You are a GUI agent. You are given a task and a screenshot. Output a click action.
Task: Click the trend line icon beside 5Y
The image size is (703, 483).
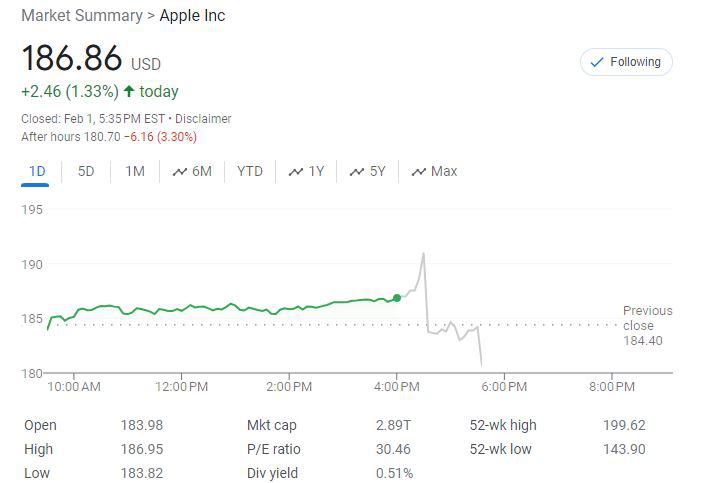357,172
